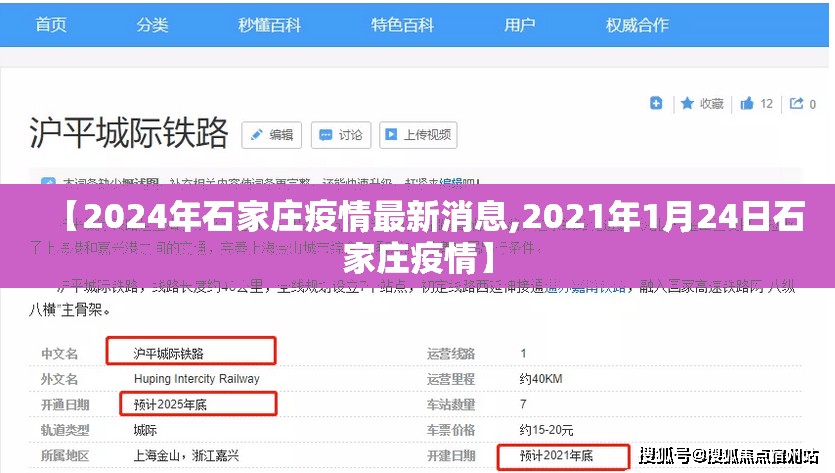Select 特色百科 from the top navigation

tap(401, 24)
